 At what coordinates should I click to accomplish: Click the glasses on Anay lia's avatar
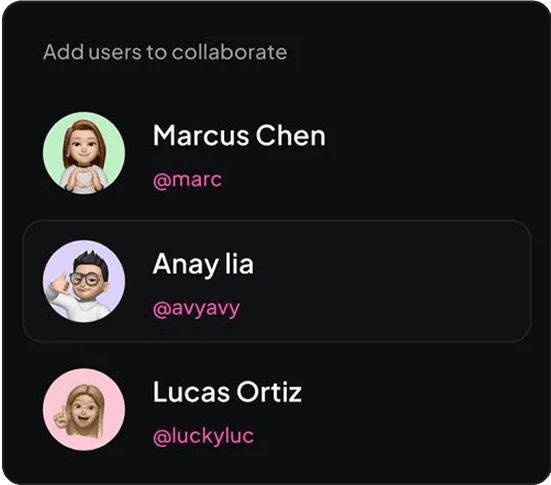click(x=85, y=279)
